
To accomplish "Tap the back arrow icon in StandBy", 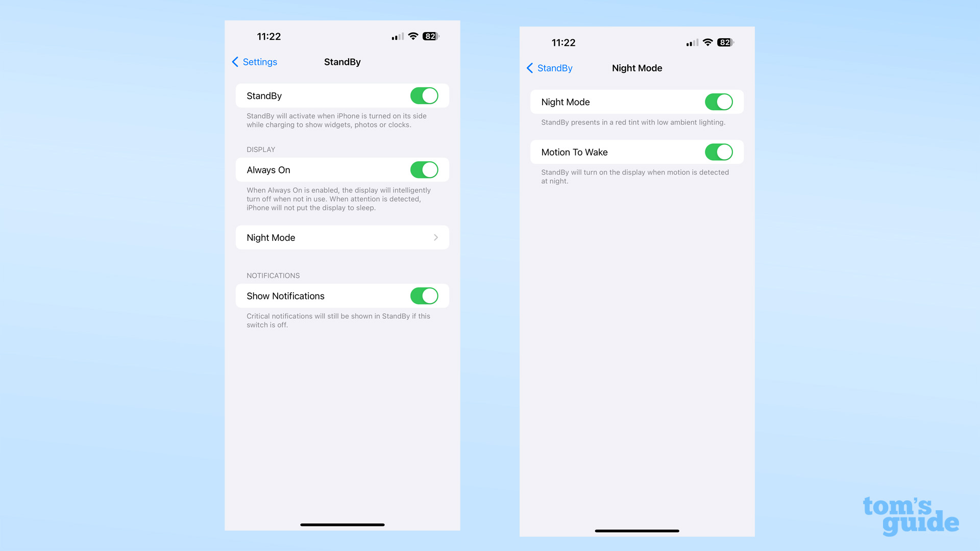I will click(236, 62).
